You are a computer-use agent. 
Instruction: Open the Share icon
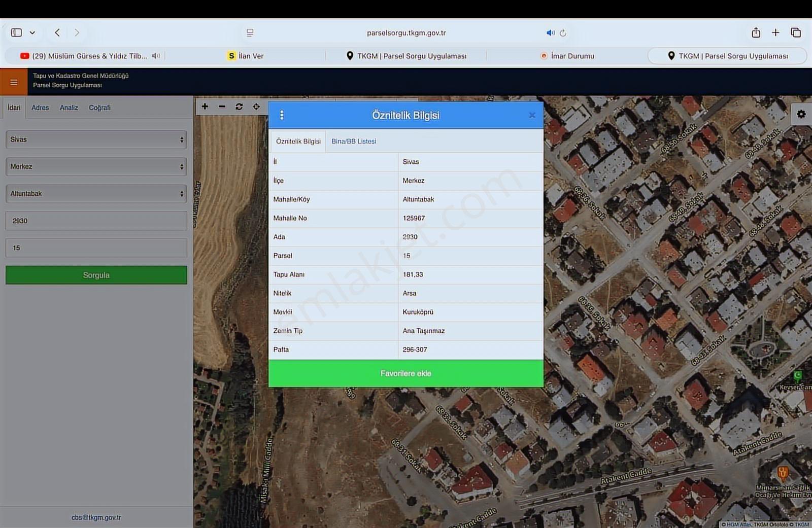coord(756,32)
